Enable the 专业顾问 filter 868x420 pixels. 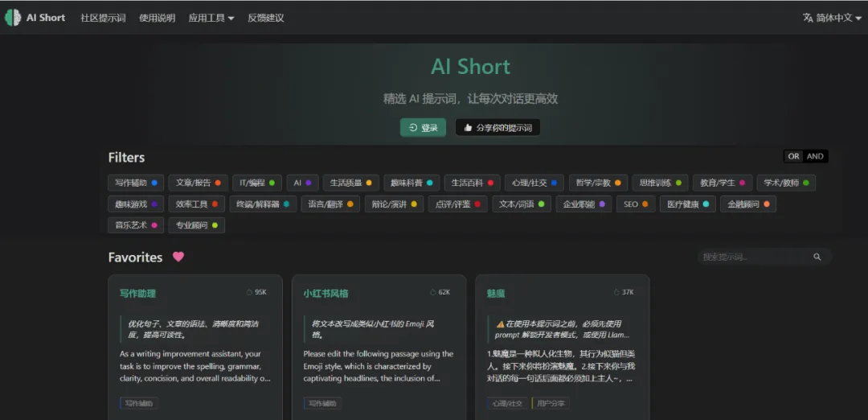tap(197, 225)
